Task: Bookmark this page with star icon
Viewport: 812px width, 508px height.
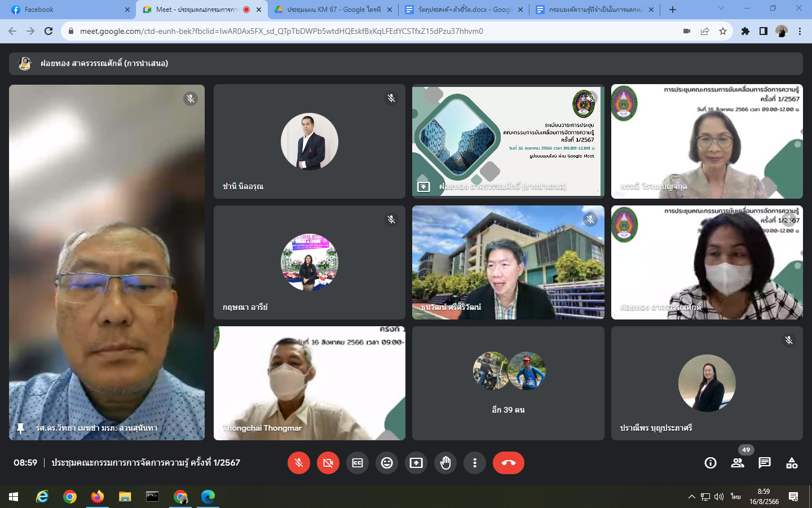Action: 723,31
